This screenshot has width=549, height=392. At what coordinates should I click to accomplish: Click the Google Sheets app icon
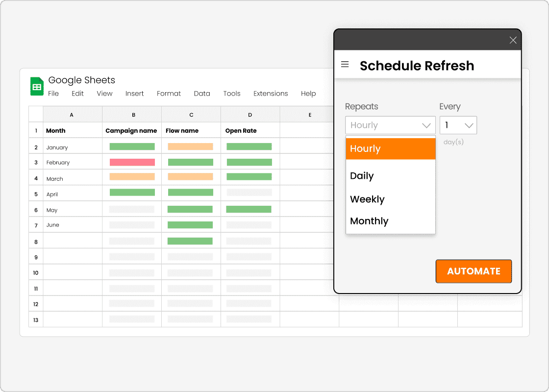click(x=37, y=86)
